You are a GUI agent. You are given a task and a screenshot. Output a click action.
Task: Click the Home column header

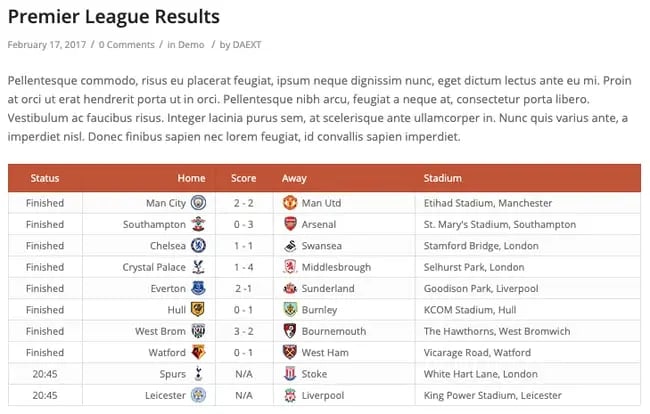[x=191, y=178]
